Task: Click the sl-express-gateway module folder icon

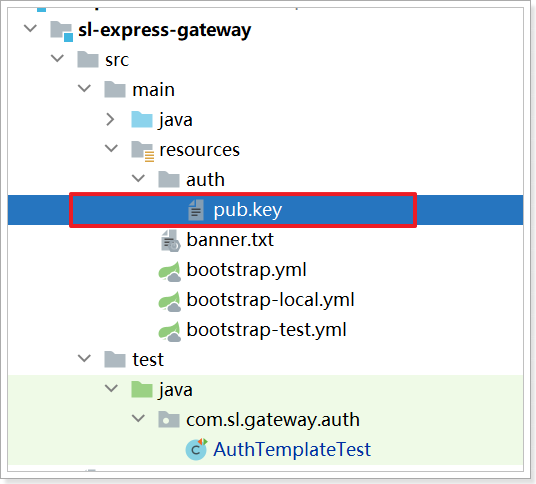Action: (62, 31)
